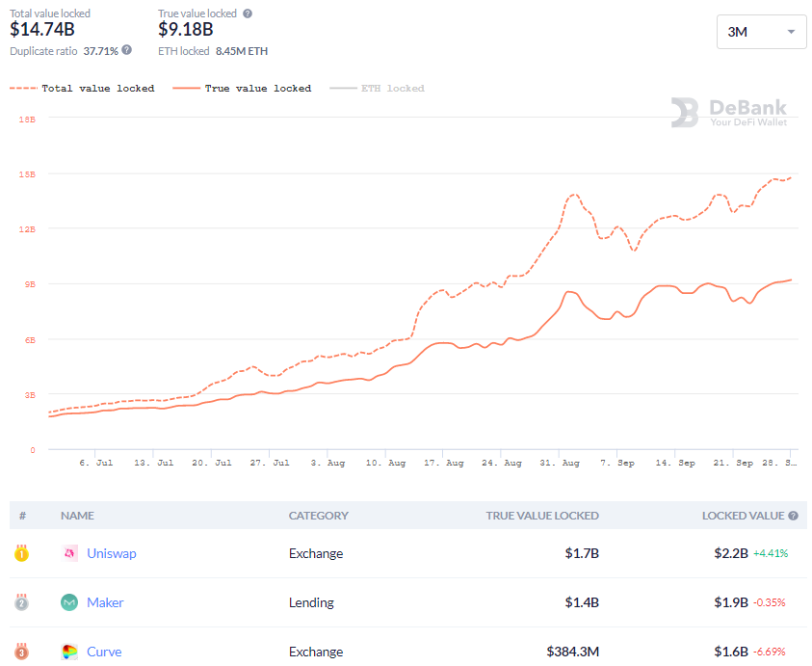812x666 pixels.
Task: Sort by True Value Locked column header
Action: tap(542, 516)
